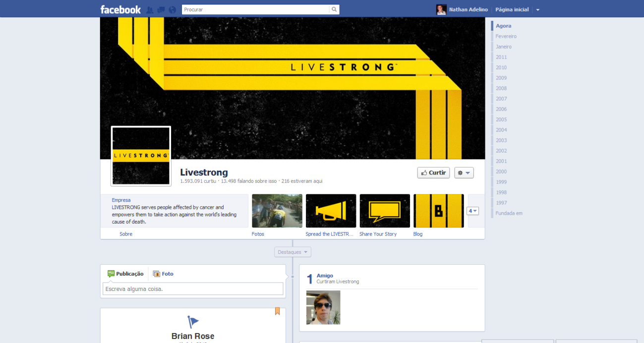The width and height of the screenshot is (644, 343).
Task: Open friend requests icon
Action: [150, 10]
